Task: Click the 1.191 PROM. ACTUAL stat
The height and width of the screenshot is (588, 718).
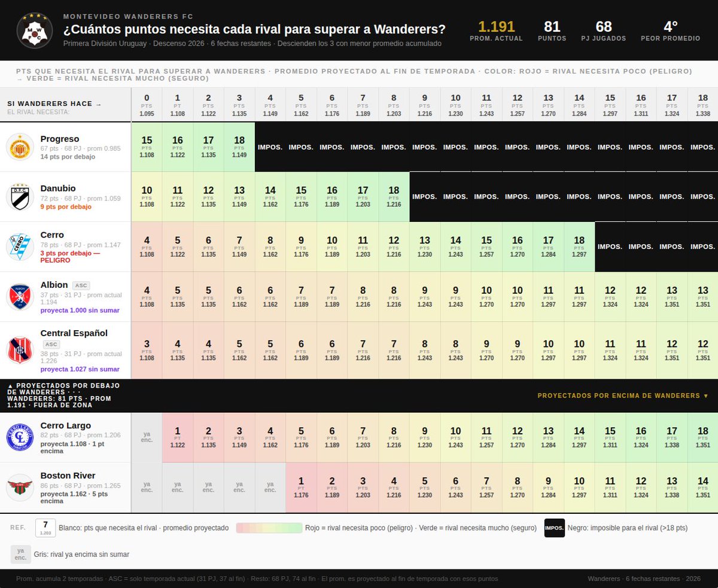Action: [x=496, y=31]
